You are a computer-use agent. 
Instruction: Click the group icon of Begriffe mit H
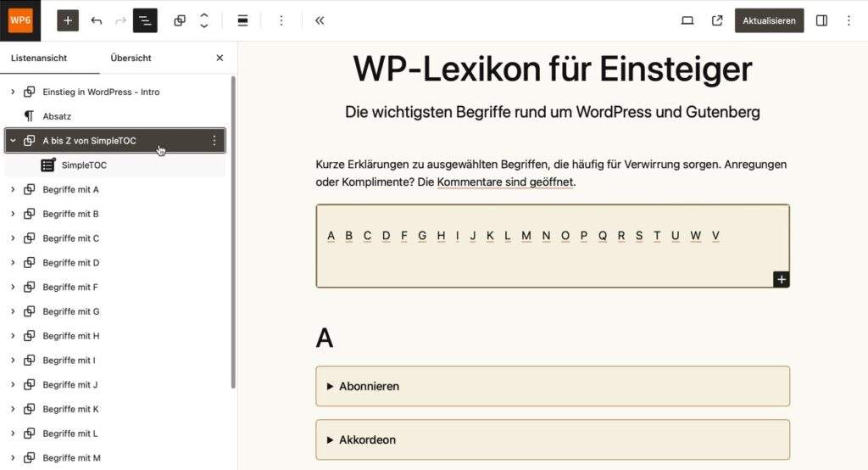(x=30, y=336)
